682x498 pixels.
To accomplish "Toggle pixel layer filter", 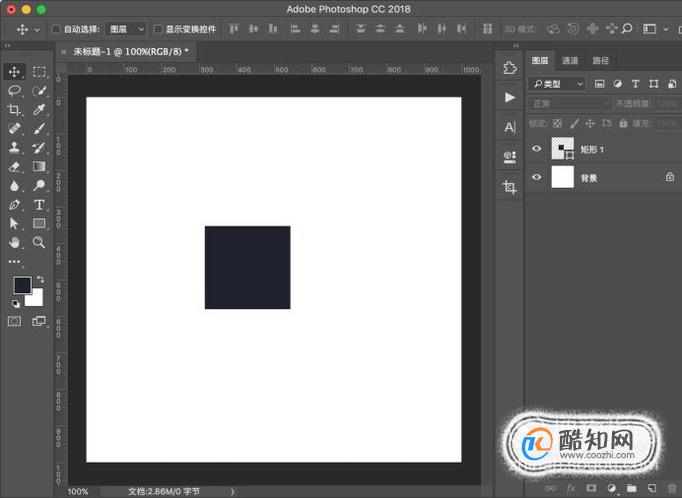I will (599, 84).
